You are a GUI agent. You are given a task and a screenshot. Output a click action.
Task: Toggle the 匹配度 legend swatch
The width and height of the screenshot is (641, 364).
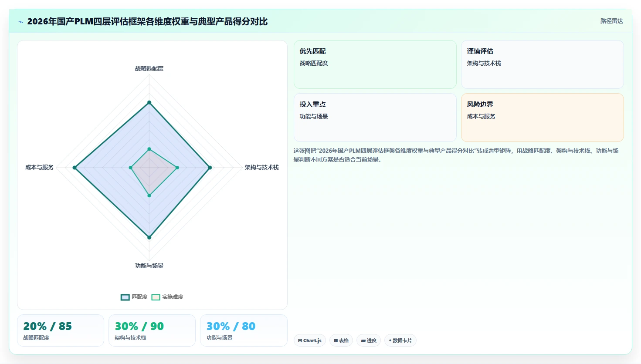(x=125, y=297)
